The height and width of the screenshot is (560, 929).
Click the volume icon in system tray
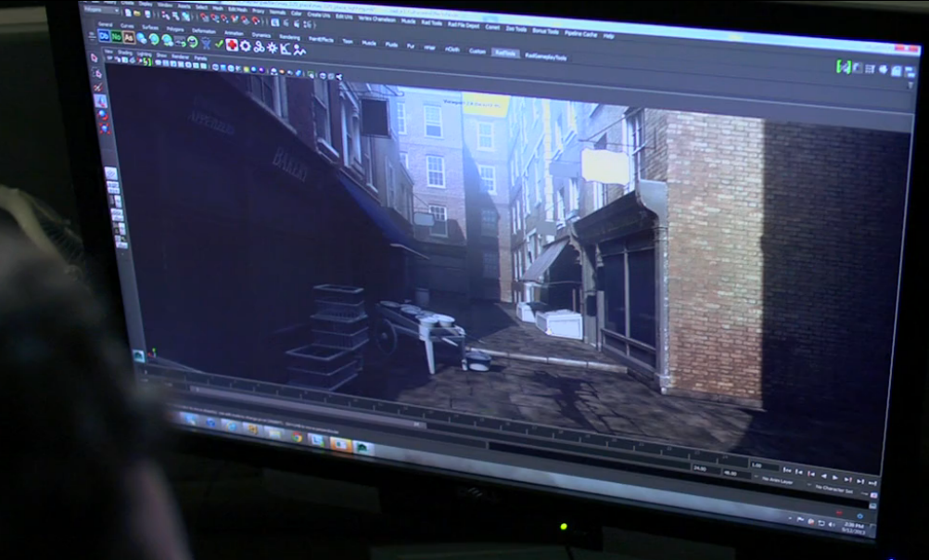coord(832,525)
